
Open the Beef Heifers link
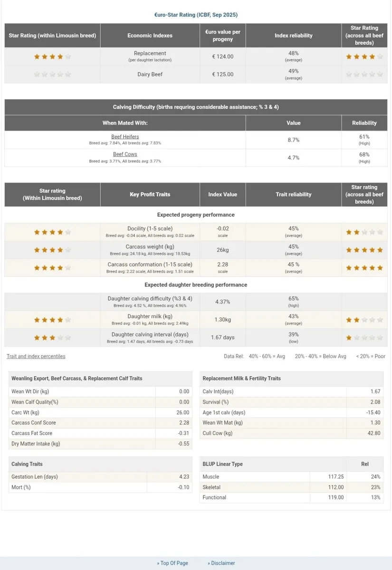125,137
